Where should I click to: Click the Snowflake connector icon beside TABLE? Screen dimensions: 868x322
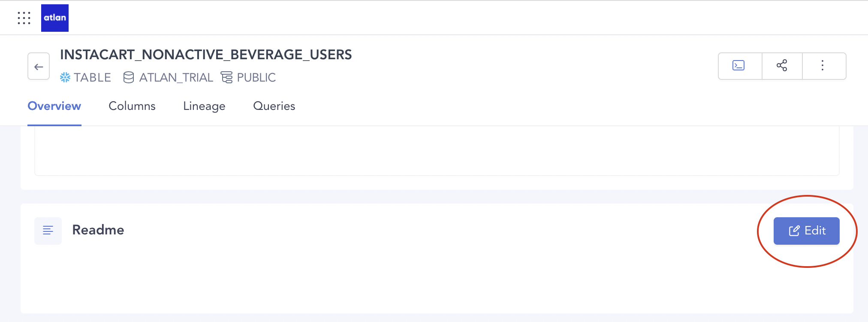pyautogui.click(x=65, y=77)
